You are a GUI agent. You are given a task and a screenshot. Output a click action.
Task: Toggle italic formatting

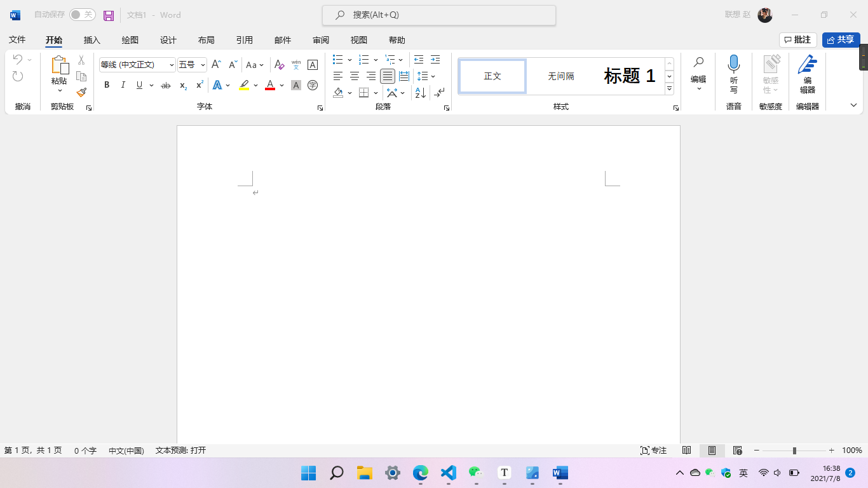point(123,85)
